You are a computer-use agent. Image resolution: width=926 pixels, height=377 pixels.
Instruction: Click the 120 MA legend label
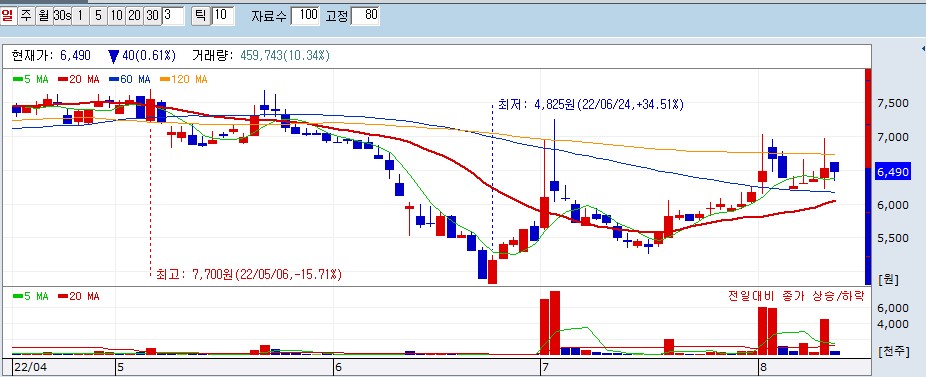pyautogui.click(x=184, y=79)
